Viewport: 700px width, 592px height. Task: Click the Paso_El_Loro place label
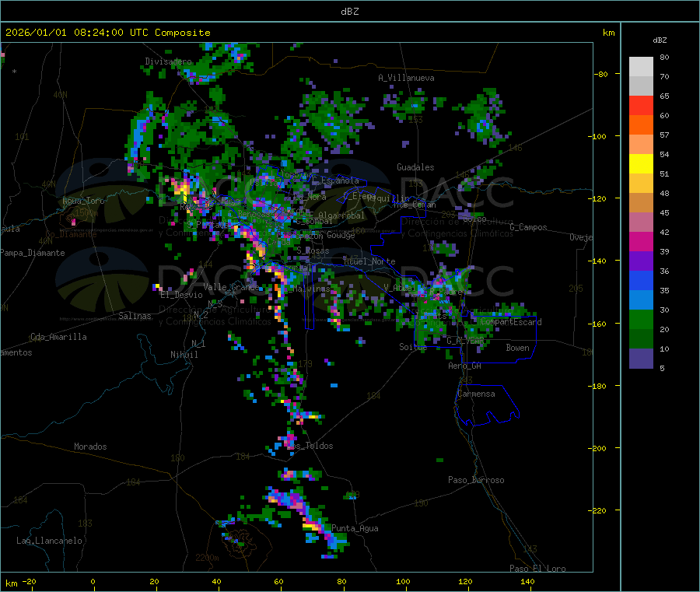(x=537, y=569)
